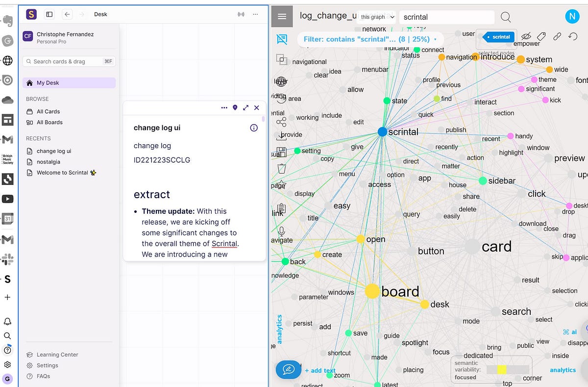The height and width of the screenshot is (387, 588).
Task: Click the plus add-app icon in dock
Action: (x=7, y=297)
